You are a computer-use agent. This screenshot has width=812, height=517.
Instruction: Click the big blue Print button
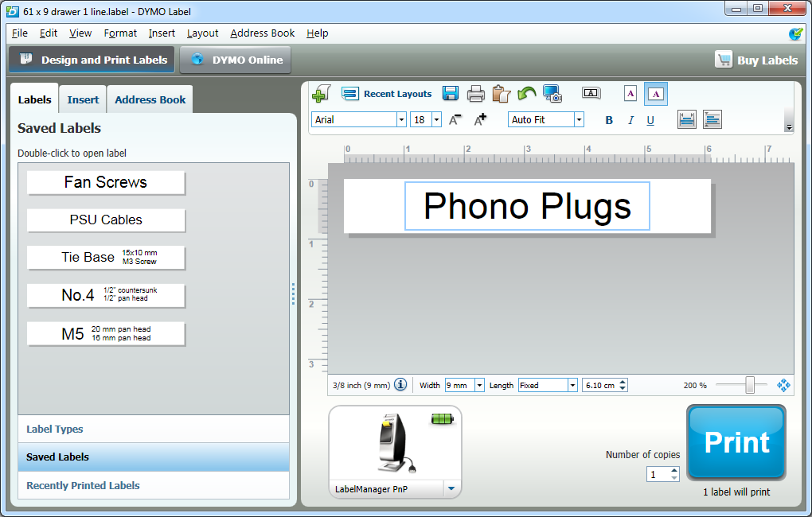(x=736, y=442)
